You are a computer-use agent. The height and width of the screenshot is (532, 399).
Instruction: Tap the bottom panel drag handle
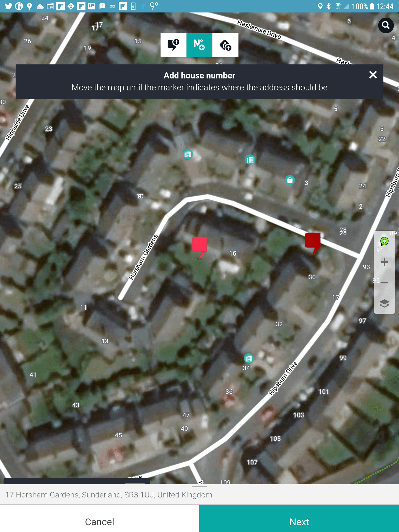point(199,486)
